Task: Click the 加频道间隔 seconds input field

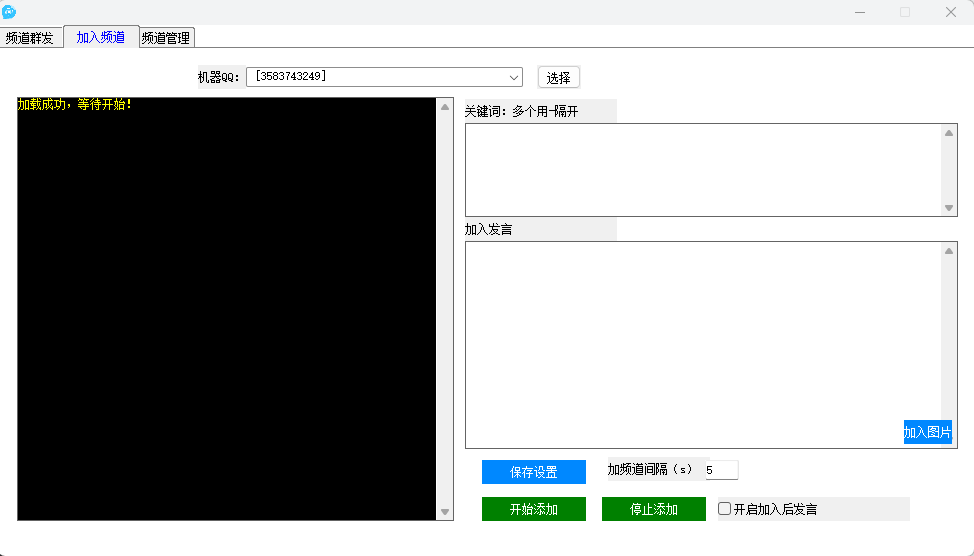Action: [x=721, y=470]
